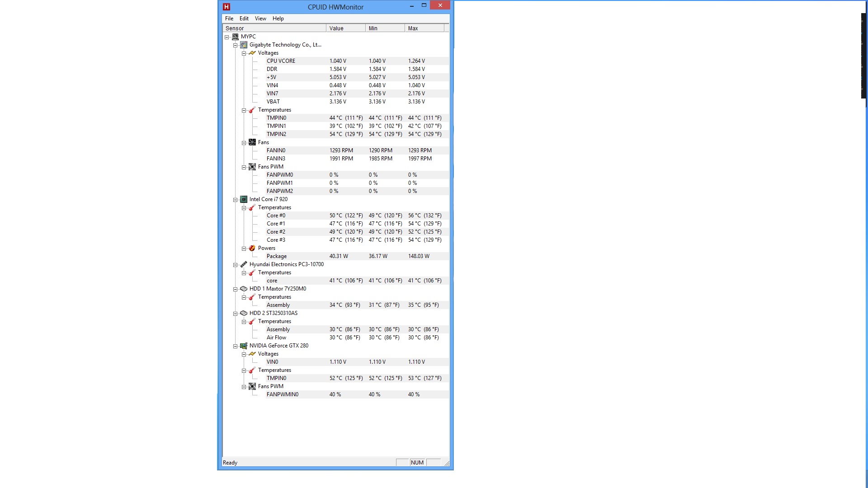Viewport: 868px width, 488px height.
Task: Click the 148.03 W max package value
Action: point(419,256)
